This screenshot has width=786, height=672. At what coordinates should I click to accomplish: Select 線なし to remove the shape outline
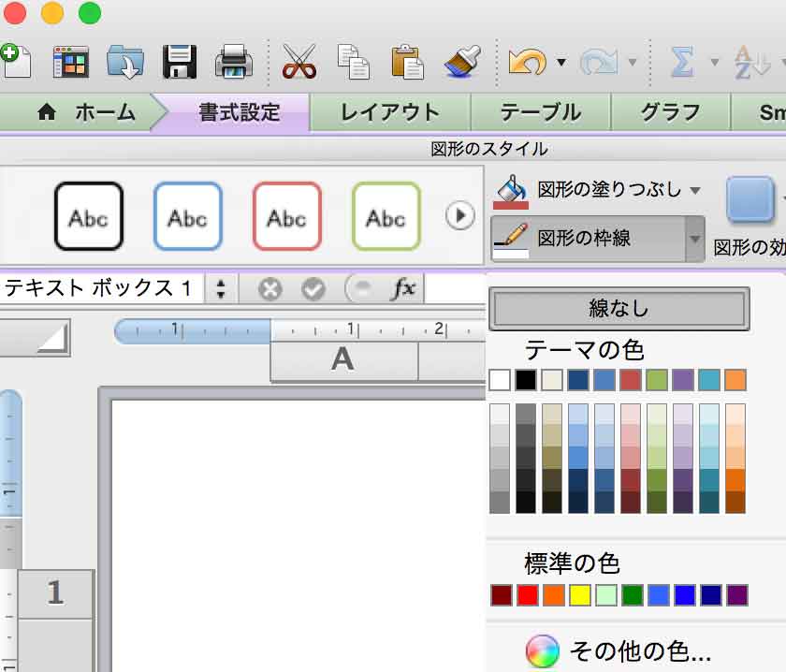(x=619, y=309)
